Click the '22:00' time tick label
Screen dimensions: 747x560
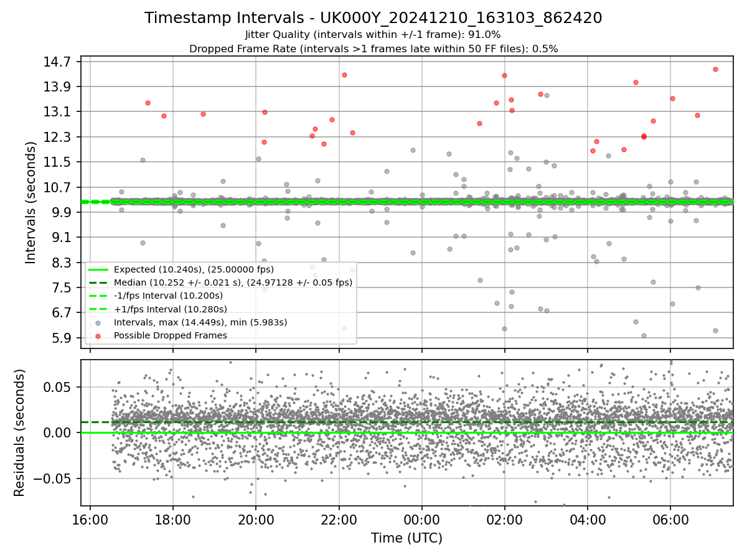pos(339,519)
